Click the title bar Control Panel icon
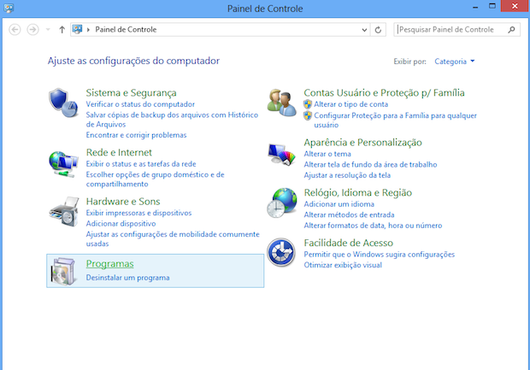Image resolution: width=530 pixels, height=370 pixels. [8, 8]
